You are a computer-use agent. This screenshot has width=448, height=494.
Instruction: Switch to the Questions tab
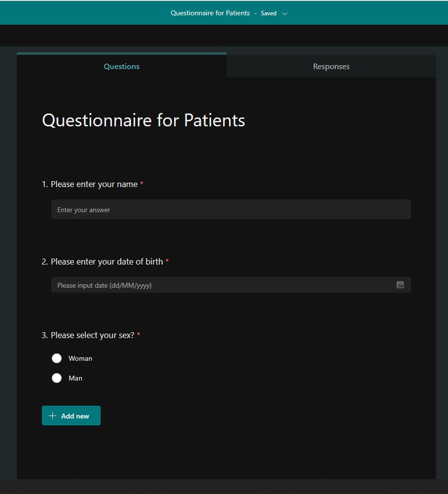tap(121, 66)
